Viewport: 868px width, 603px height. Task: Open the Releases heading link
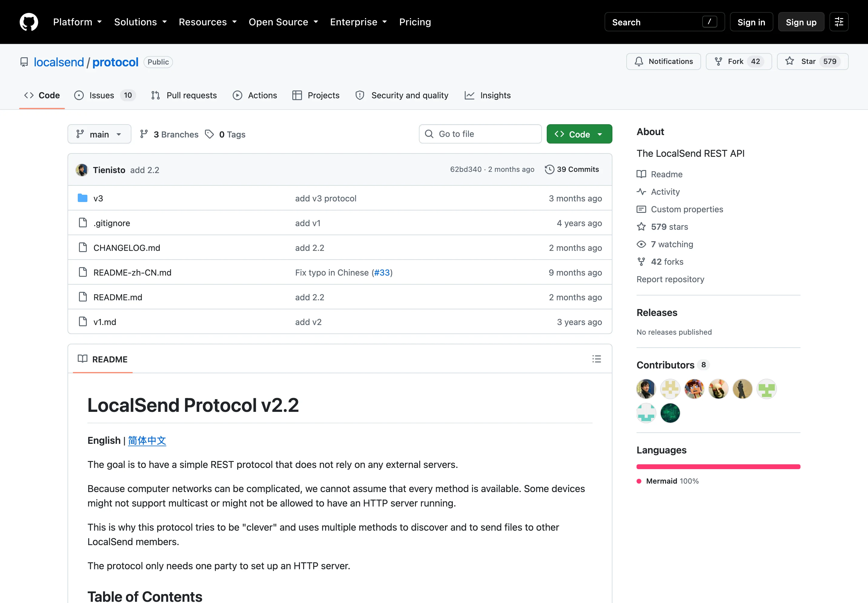click(x=657, y=312)
